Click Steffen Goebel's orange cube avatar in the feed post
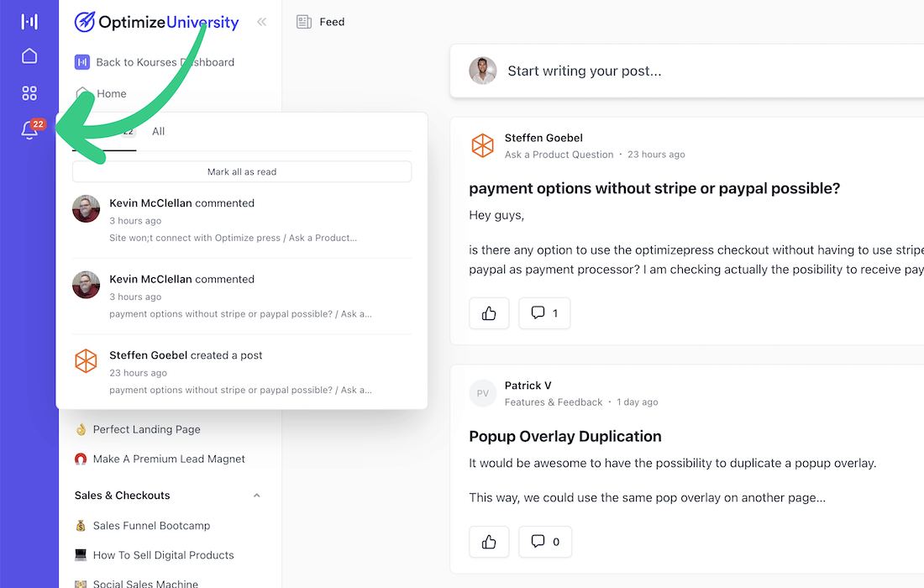 pyautogui.click(x=483, y=145)
